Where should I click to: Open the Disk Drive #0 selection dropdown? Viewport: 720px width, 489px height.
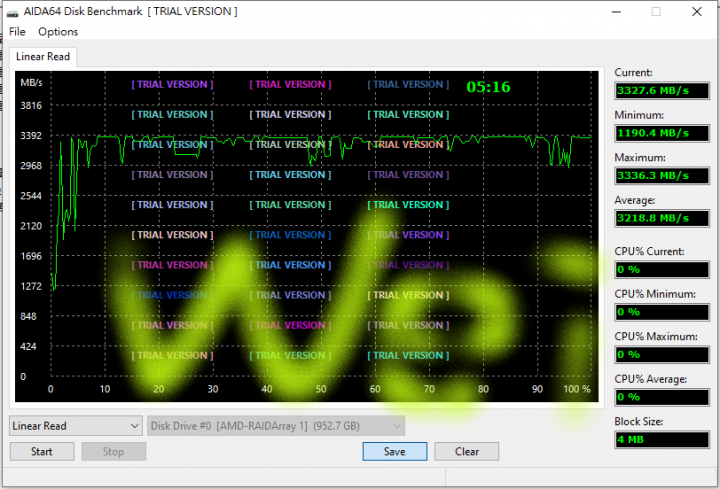[276, 426]
